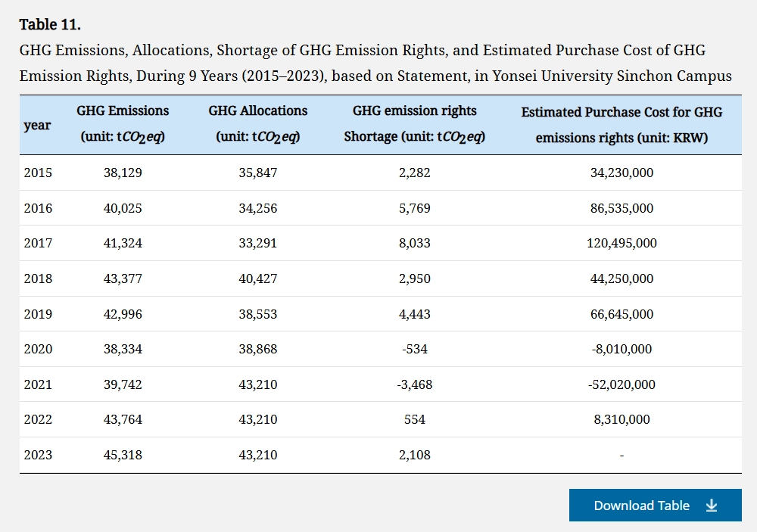Click the 2016 cost value 86,535,000
This screenshot has height=532, width=757.
[621, 208]
